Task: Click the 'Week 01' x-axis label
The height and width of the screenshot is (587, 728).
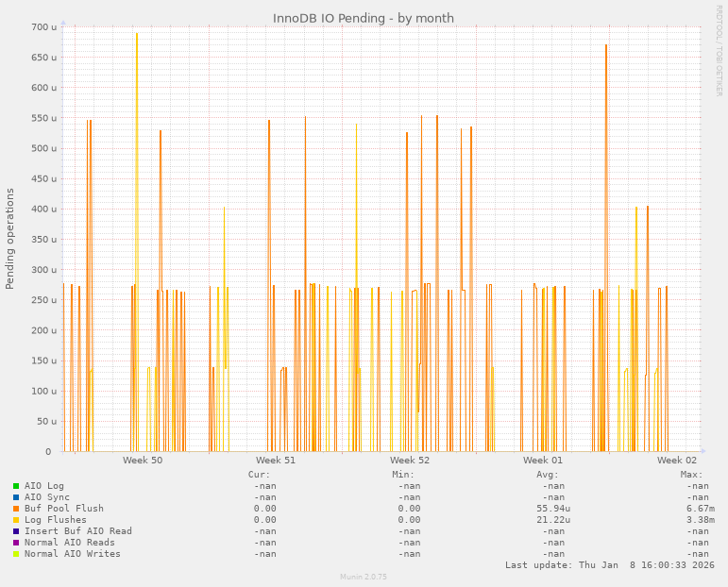Action: click(x=543, y=461)
